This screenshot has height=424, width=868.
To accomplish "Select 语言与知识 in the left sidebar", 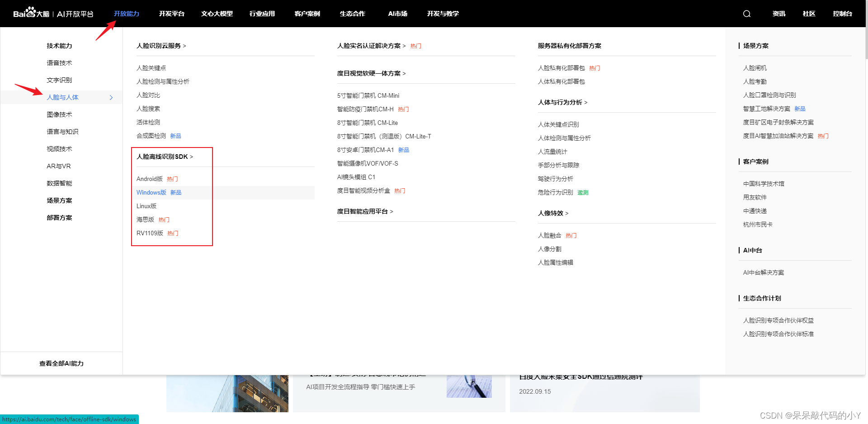I will pyautogui.click(x=62, y=132).
